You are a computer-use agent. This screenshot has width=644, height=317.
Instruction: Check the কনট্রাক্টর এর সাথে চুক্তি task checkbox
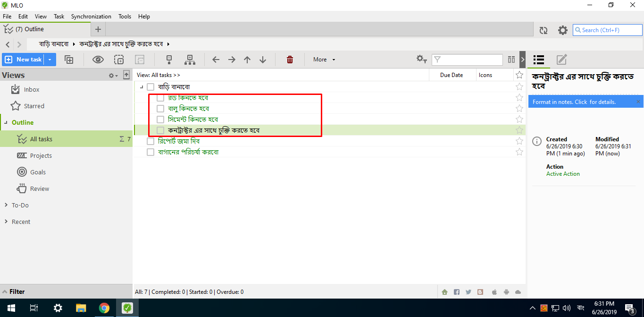160,130
